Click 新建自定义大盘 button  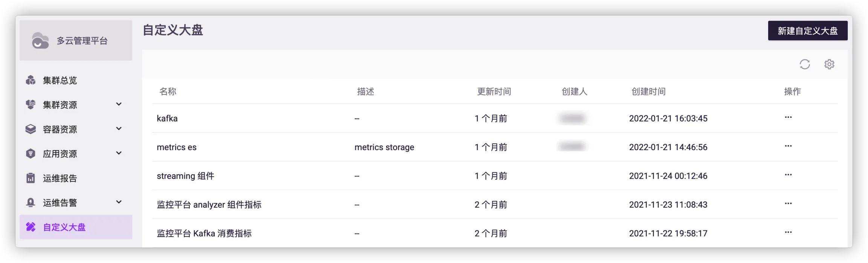point(808,30)
